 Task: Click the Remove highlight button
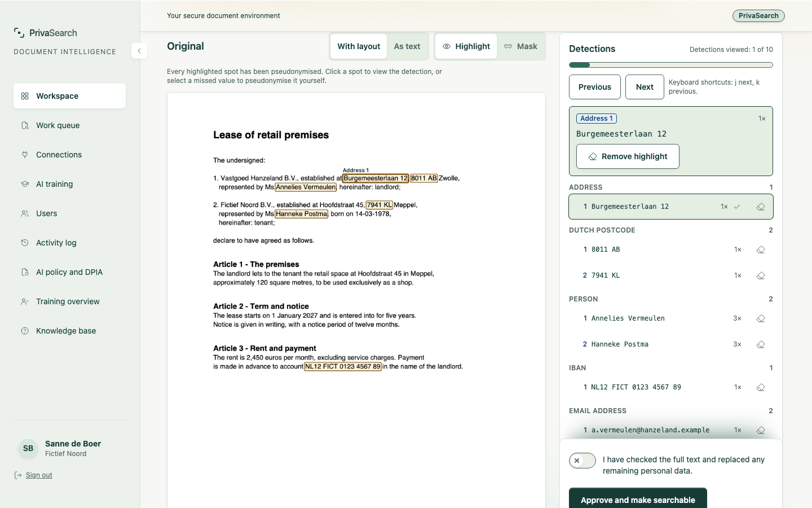coord(628,156)
